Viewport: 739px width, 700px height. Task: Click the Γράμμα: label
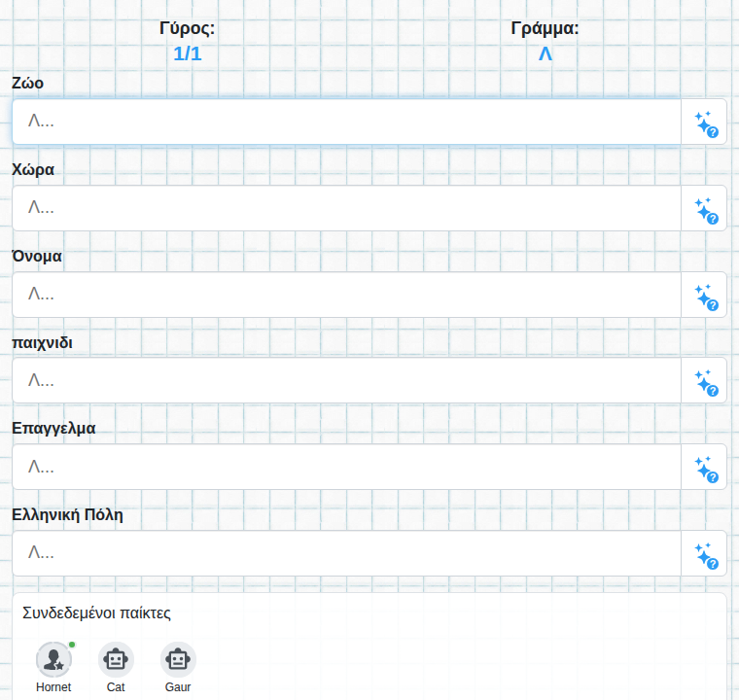pos(545,28)
